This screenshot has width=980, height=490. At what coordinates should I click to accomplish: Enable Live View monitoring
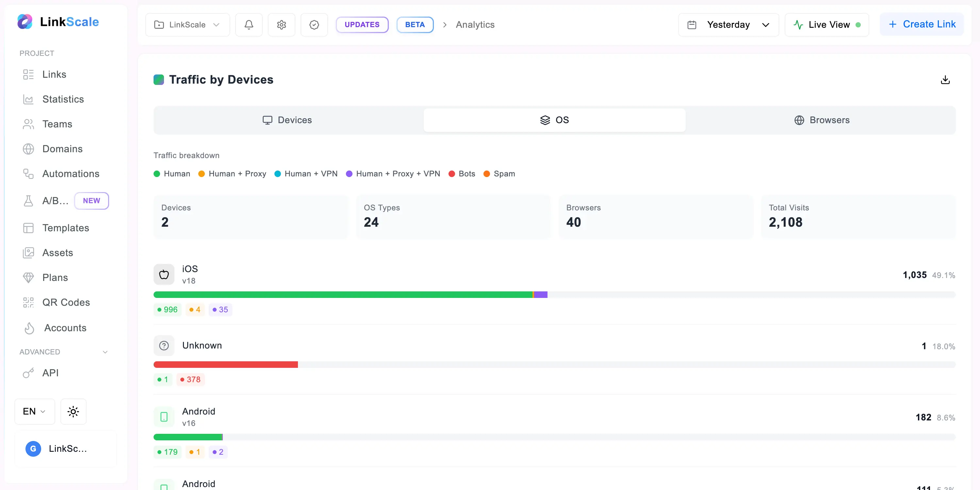click(x=827, y=24)
